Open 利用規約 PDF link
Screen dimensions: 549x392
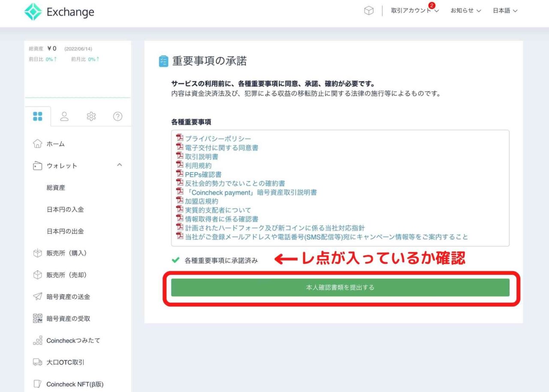coord(198,166)
